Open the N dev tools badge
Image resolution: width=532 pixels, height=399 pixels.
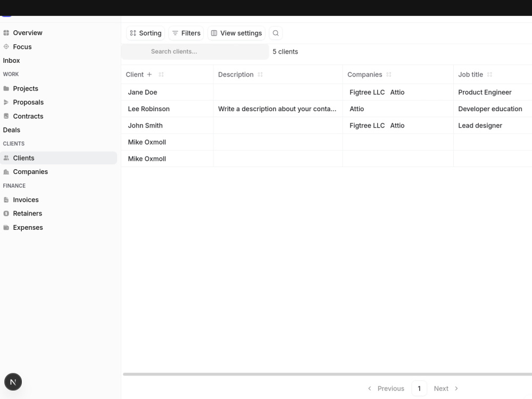point(13,382)
